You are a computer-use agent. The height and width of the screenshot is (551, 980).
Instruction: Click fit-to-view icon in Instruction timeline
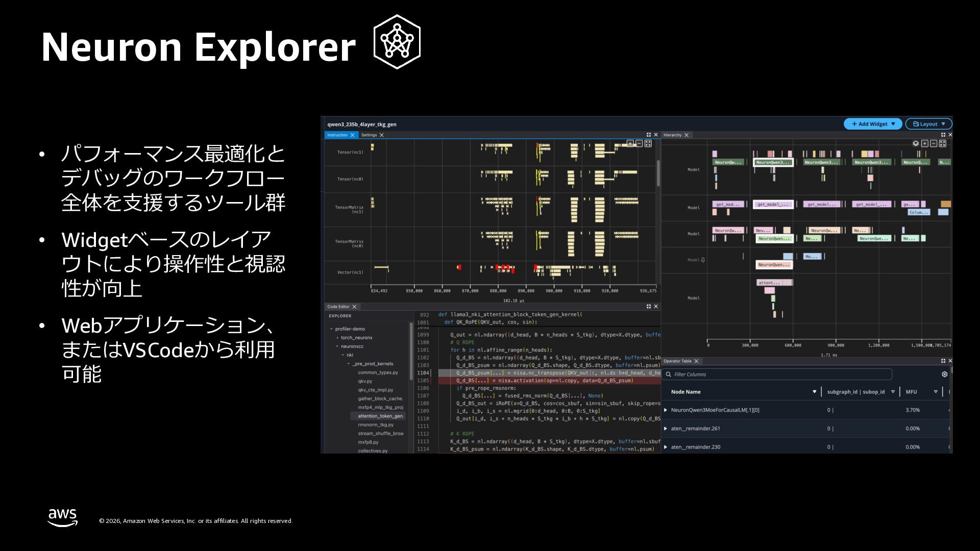point(648,143)
